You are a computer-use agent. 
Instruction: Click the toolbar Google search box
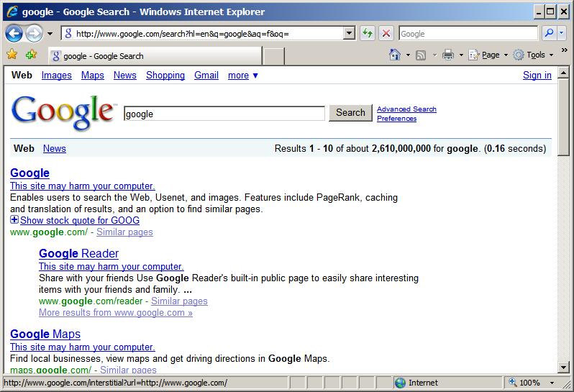(468, 34)
